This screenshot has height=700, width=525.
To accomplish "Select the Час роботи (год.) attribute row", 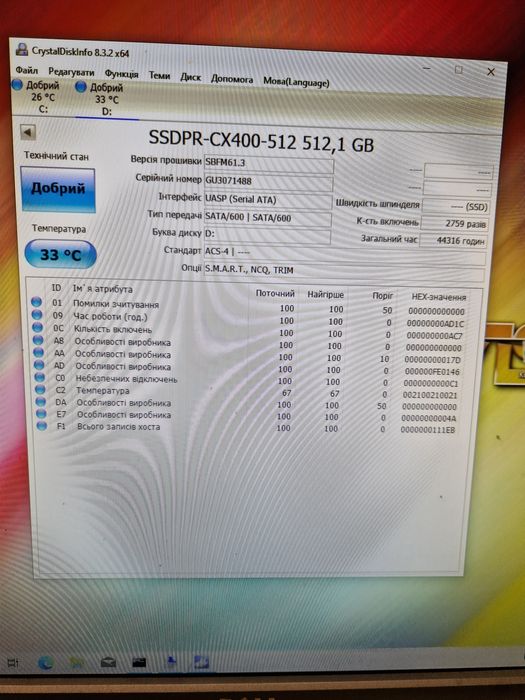I will (x=249, y=319).
